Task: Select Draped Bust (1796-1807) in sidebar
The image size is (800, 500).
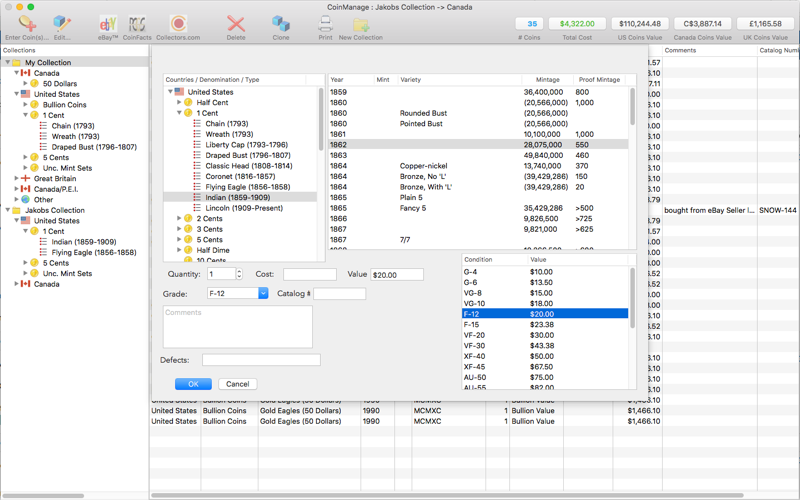Action: [94, 147]
